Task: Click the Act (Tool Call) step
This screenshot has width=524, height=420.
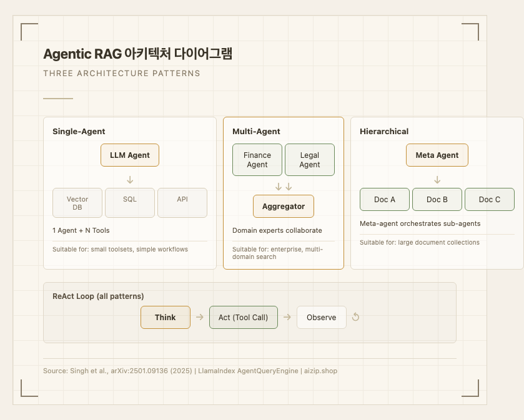Action: 244,317
